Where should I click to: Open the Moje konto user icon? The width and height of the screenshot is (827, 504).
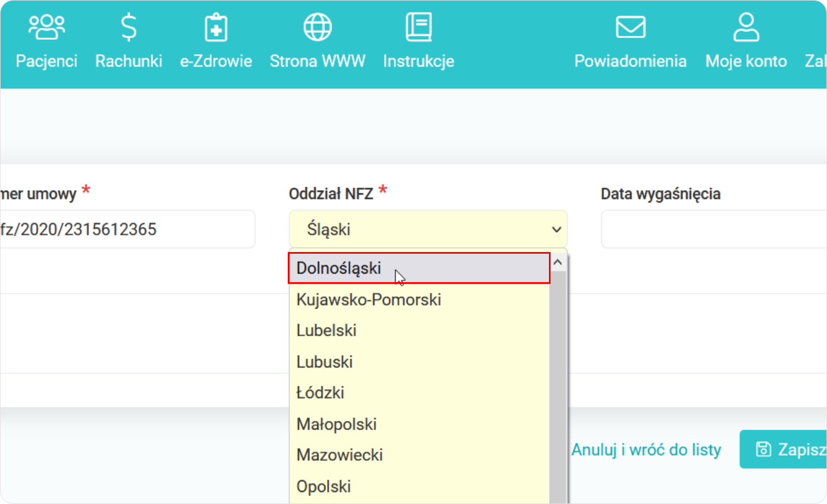click(x=746, y=27)
